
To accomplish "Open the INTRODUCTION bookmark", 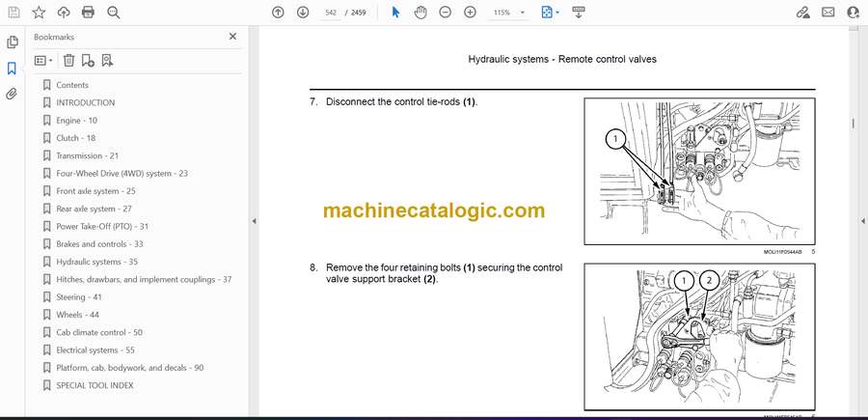I will [85, 103].
